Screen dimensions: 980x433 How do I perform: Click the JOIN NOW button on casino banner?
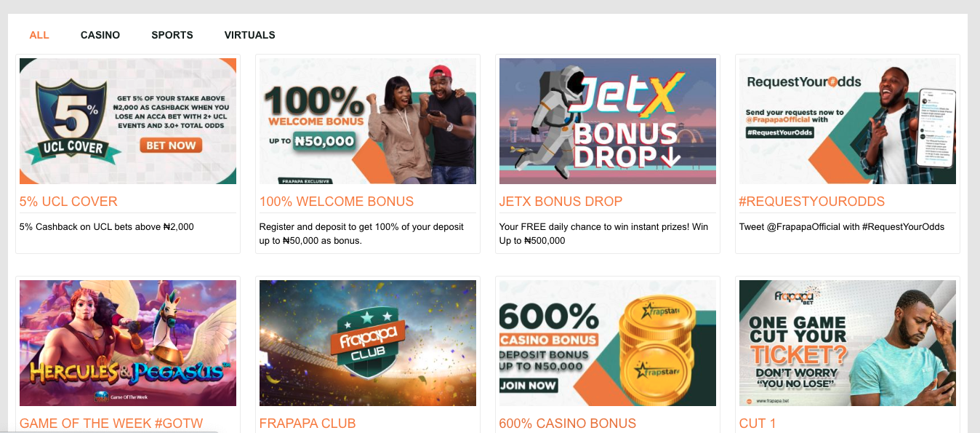529,386
